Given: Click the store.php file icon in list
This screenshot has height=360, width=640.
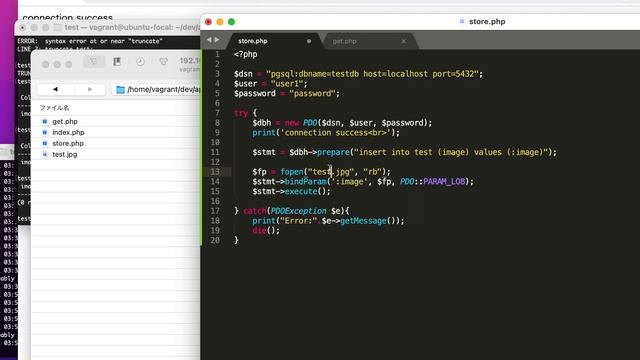Looking at the screenshot, I should (x=45, y=144).
